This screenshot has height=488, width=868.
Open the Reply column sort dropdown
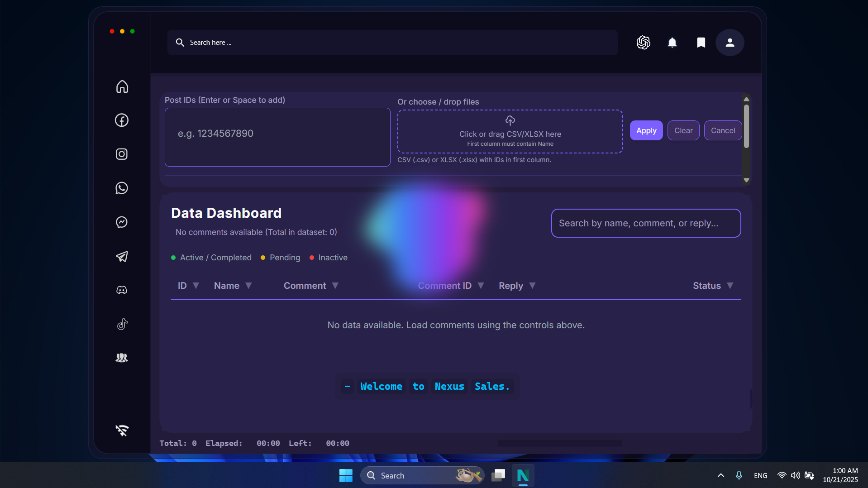(532, 286)
